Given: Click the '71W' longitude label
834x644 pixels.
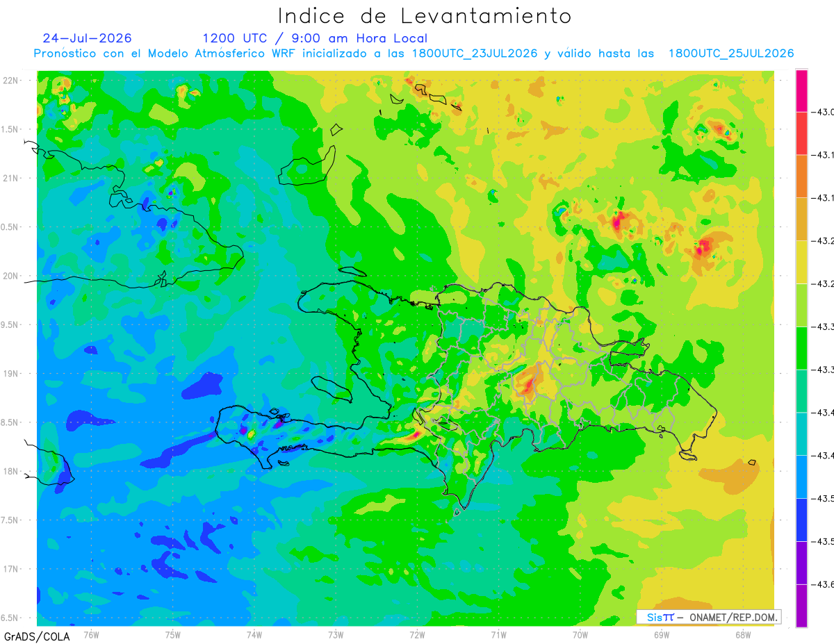Looking at the screenshot, I should (x=498, y=634).
